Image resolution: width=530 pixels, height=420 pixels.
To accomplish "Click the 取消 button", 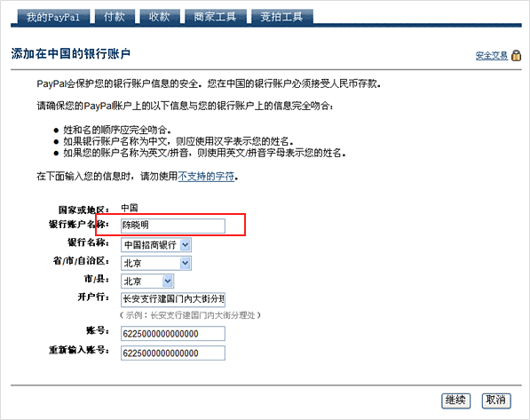I will click(496, 400).
